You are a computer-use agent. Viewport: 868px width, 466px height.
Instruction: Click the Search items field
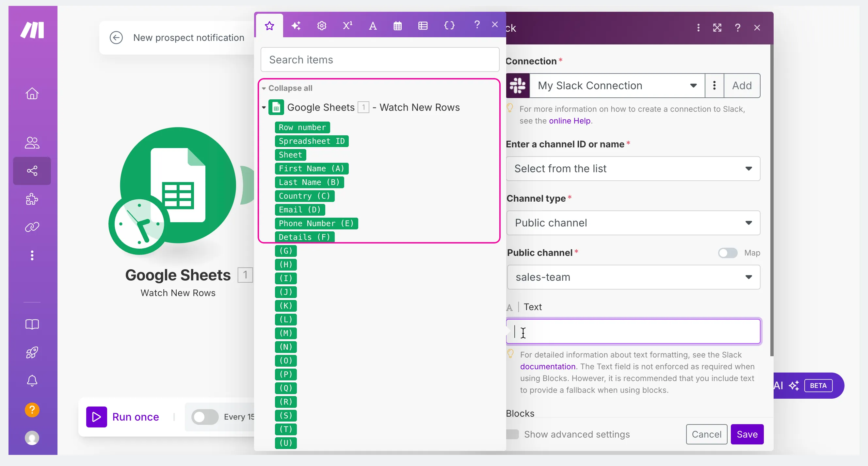click(380, 60)
